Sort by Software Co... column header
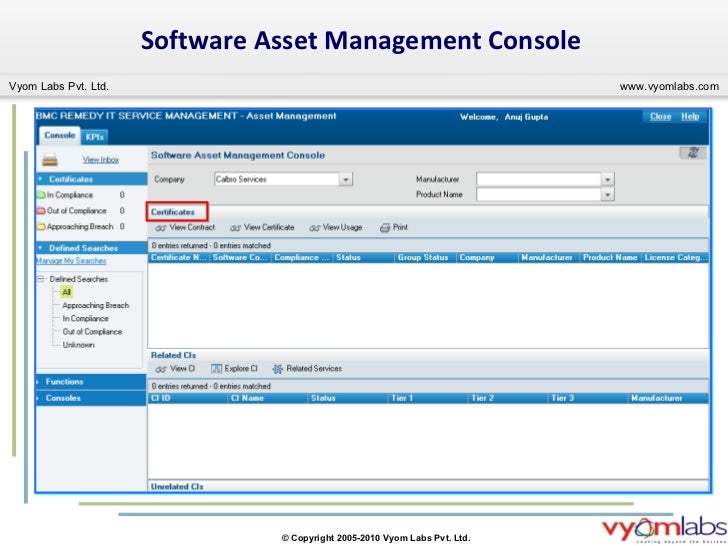The width and height of the screenshot is (728, 546). (x=240, y=258)
